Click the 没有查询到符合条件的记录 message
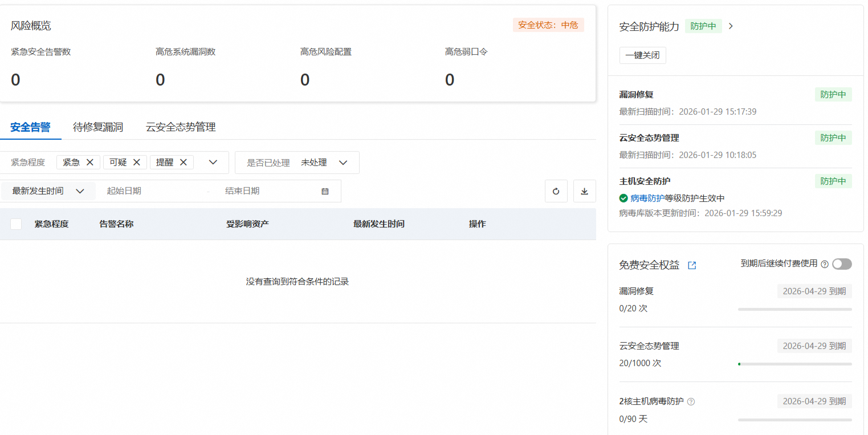Image resolution: width=868 pixels, height=435 pixels. [298, 282]
